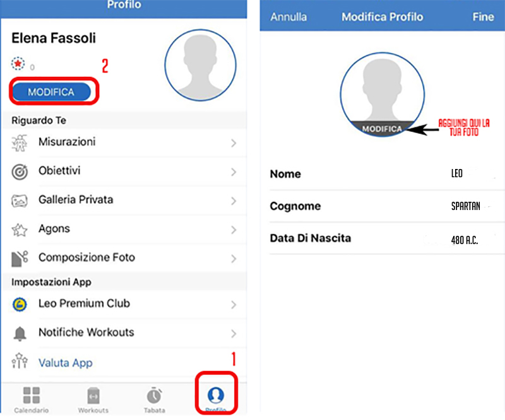The width and height of the screenshot is (505, 420).
Task: Open Misurazioni body figure icon
Action: pyautogui.click(x=20, y=143)
